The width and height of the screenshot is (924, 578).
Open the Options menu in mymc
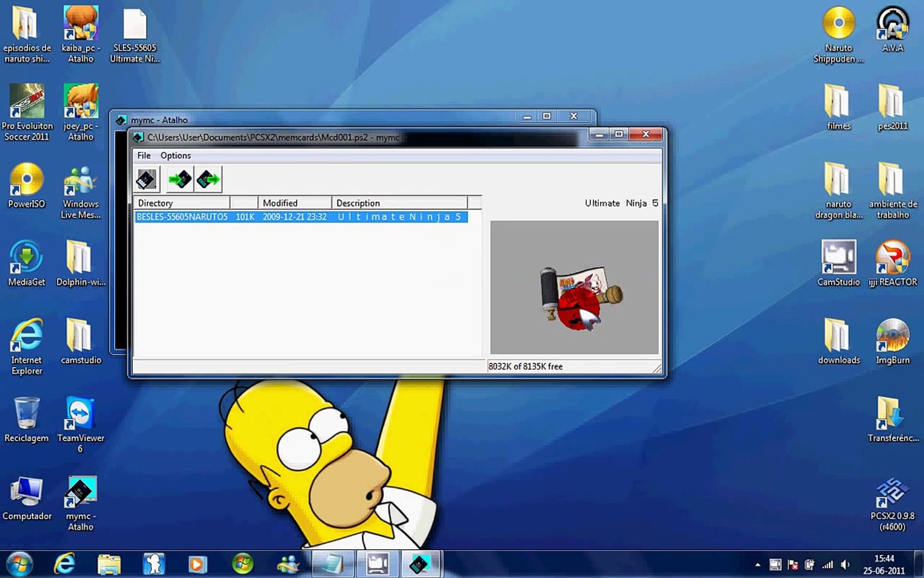click(x=175, y=156)
